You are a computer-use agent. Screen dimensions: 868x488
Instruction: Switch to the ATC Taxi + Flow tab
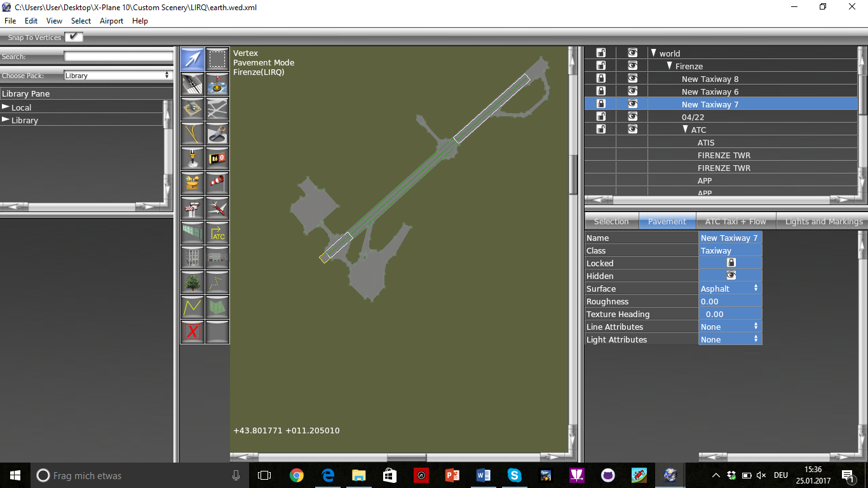click(x=736, y=221)
